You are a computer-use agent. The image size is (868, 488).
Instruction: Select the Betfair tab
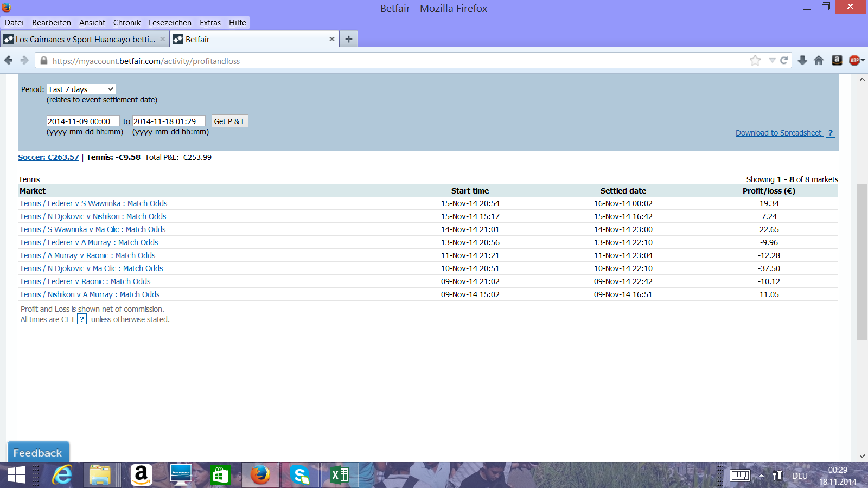coord(254,39)
